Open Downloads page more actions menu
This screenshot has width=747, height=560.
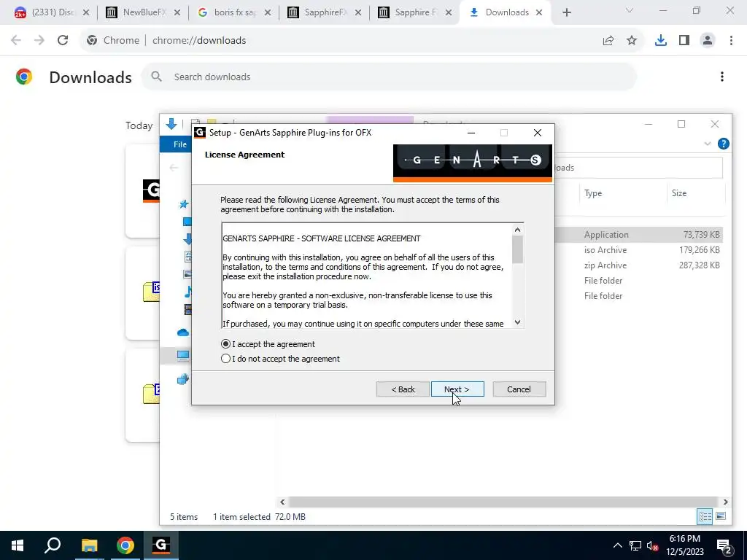tap(722, 77)
